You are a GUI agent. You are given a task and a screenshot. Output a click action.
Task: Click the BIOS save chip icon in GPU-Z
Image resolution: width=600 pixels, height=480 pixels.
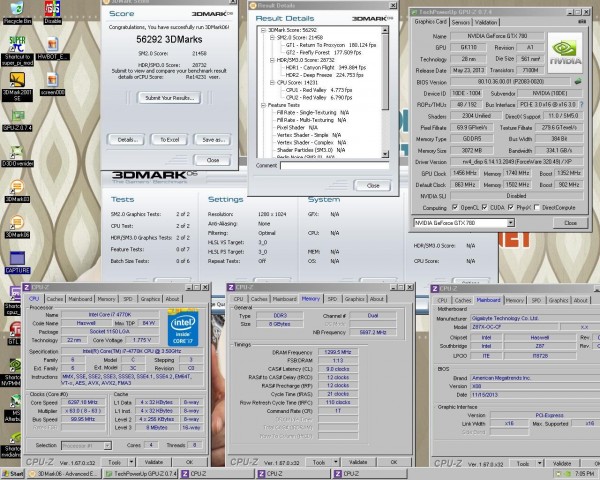578,81
